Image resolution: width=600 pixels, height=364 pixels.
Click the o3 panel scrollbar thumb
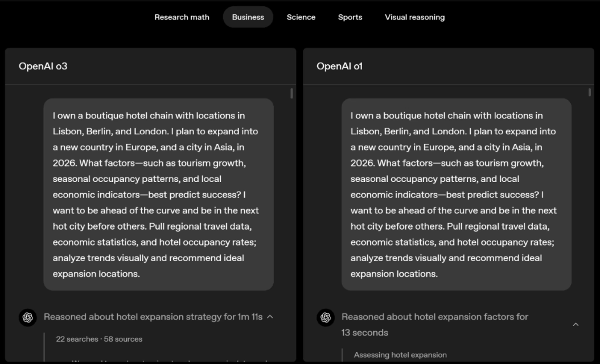pyautogui.click(x=292, y=93)
